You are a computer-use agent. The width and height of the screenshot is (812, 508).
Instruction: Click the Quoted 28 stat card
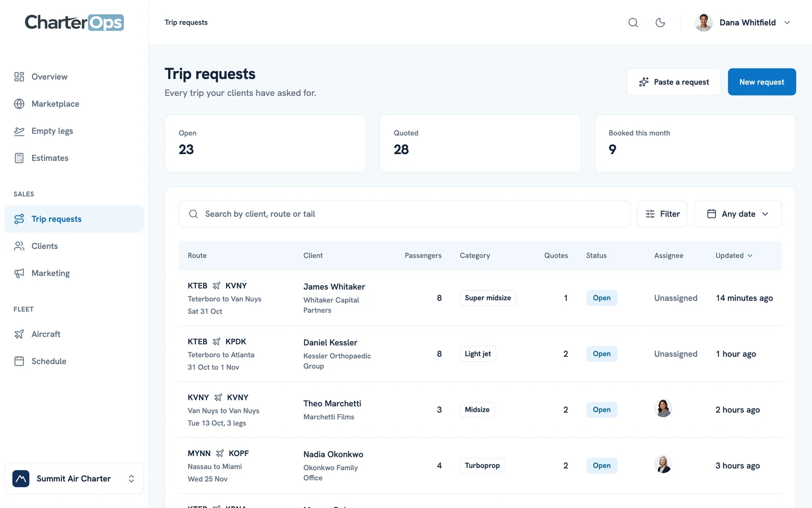(480, 143)
